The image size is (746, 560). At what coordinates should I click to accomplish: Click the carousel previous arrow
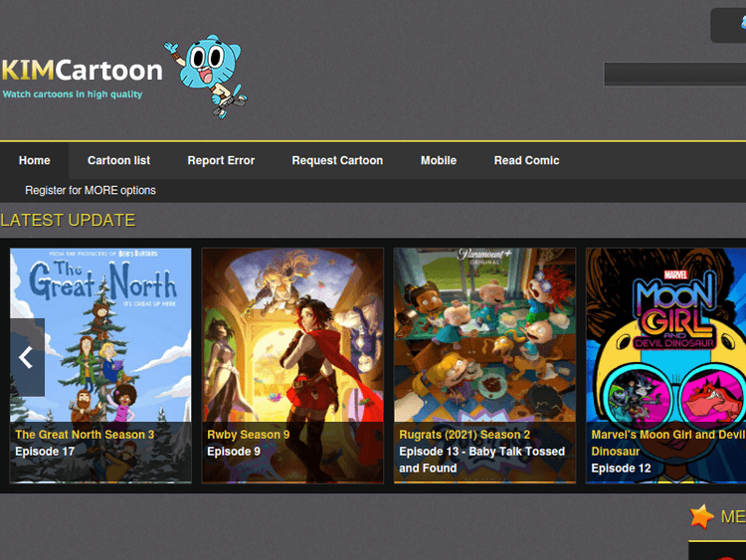coord(27,358)
